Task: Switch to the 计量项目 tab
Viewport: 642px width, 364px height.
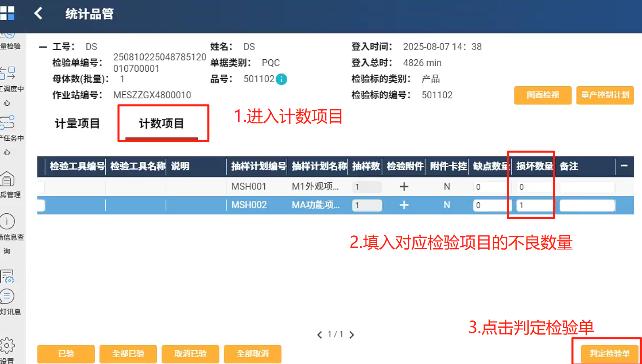Action: pos(77,123)
